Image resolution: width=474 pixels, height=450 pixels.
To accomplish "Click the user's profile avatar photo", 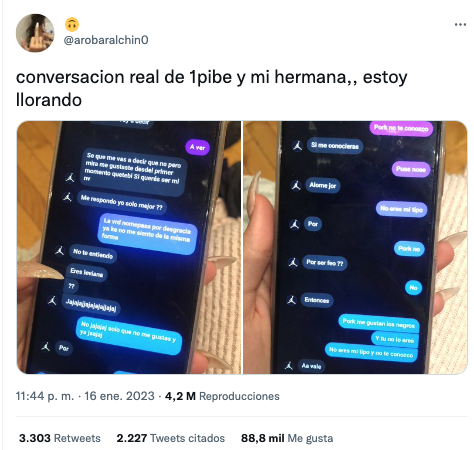I will click(35, 33).
